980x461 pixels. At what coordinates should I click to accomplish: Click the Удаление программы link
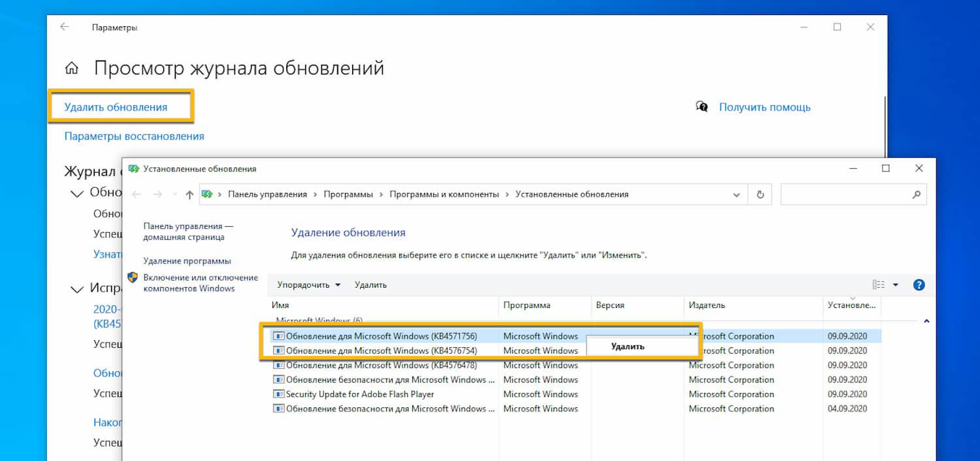[x=187, y=261]
